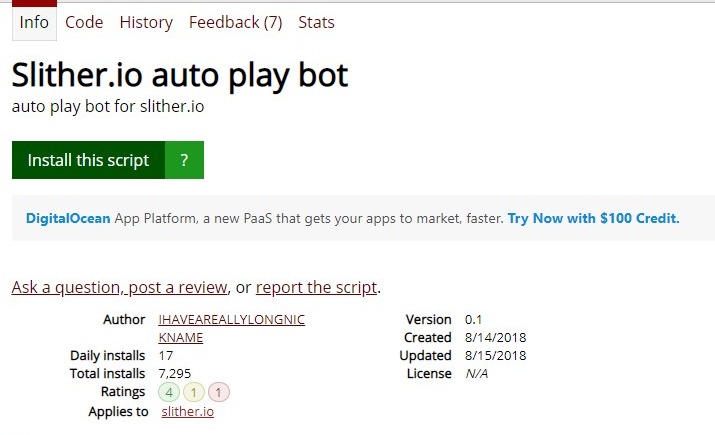715x435 pixels.
Task: Switch to the Code tab
Action: pyautogui.click(x=84, y=22)
